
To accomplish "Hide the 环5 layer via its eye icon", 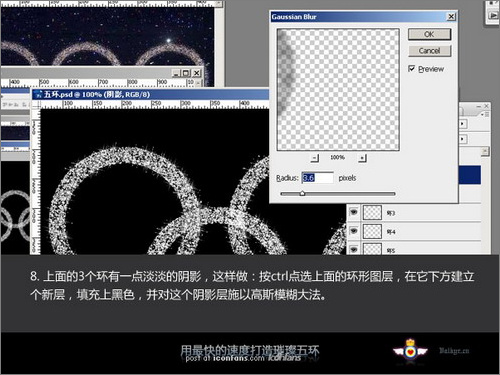I will click(x=354, y=249).
